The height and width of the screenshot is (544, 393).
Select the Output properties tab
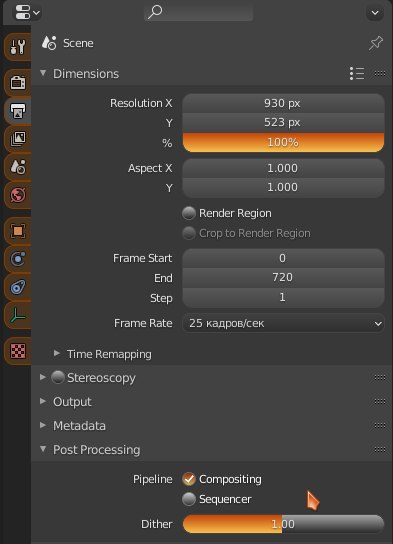point(18,111)
